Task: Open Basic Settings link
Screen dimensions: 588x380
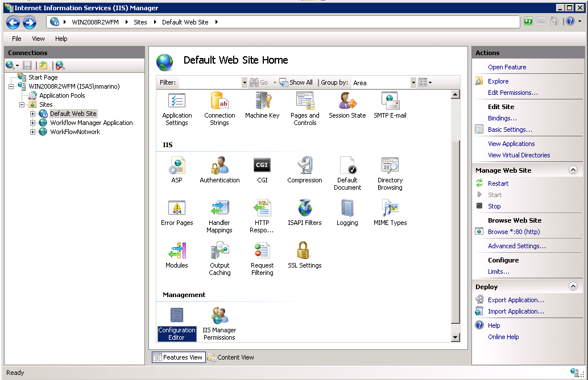Action: point(510,130)
